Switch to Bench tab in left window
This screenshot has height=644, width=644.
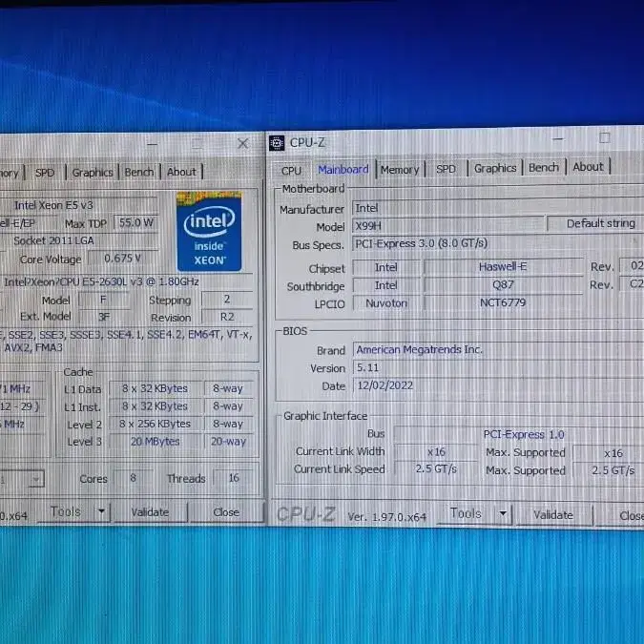(x=139, y=172)
